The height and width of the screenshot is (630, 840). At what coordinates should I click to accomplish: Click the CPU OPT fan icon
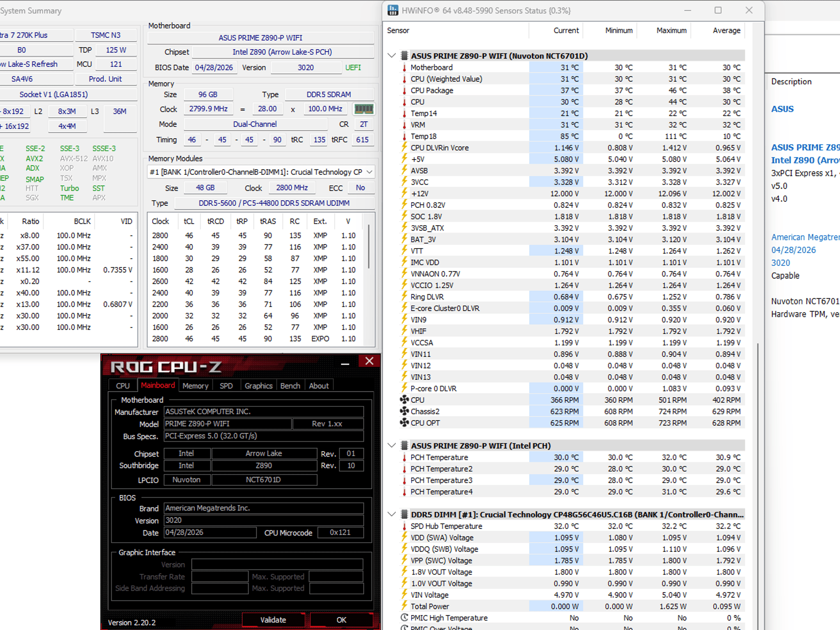(404, 422)
